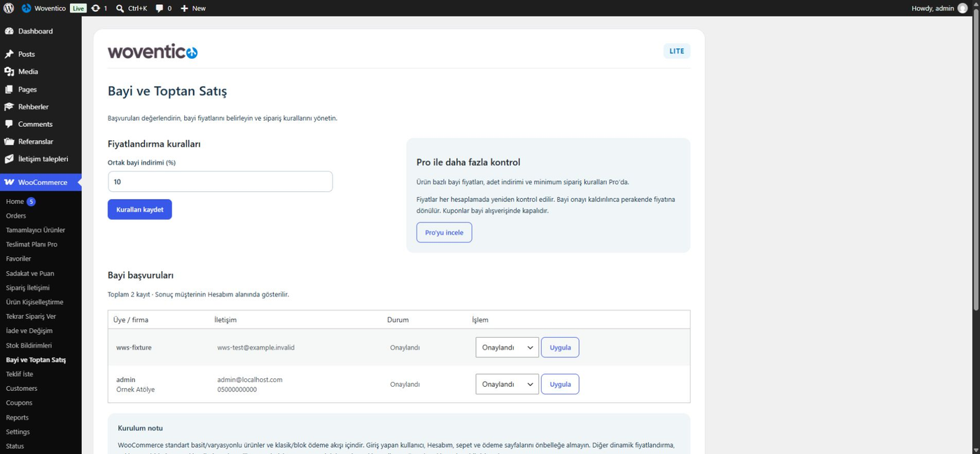Click admin@localhost.com email text

(250, 380)
